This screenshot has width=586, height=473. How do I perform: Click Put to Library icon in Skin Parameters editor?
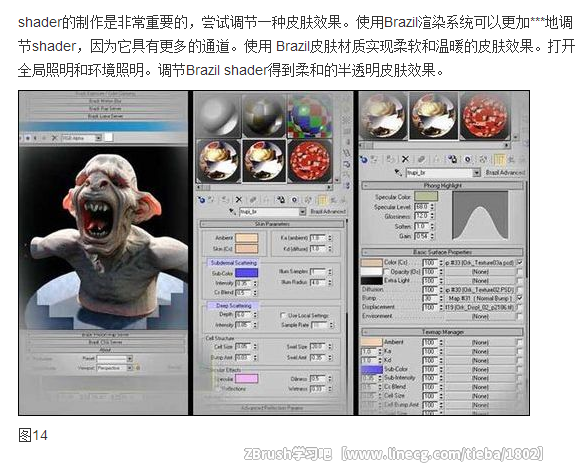(281, 200)
